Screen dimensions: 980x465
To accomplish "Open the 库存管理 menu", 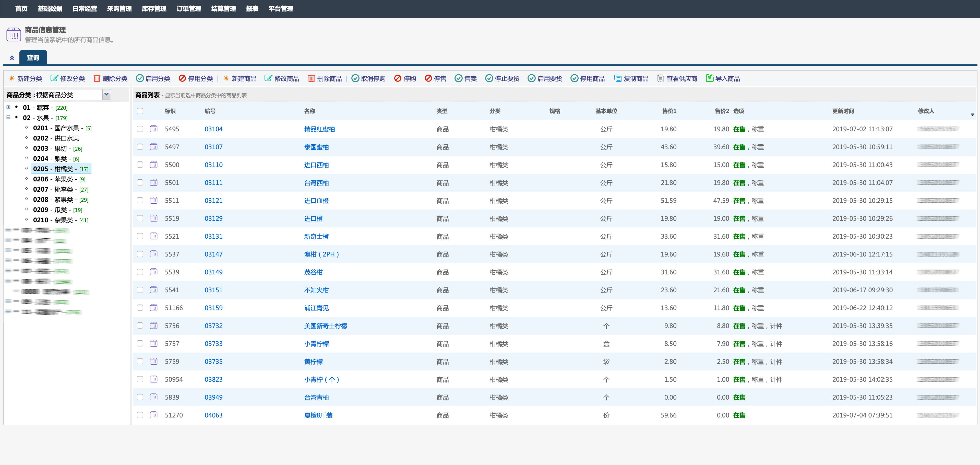I will pyautogui.click(x=154, y=8).
